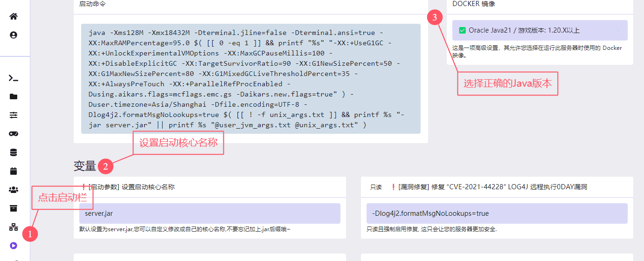Viewport: 644px width, 261px height.
Task: Click the server.jar core name input field
Action: point(210,213)
